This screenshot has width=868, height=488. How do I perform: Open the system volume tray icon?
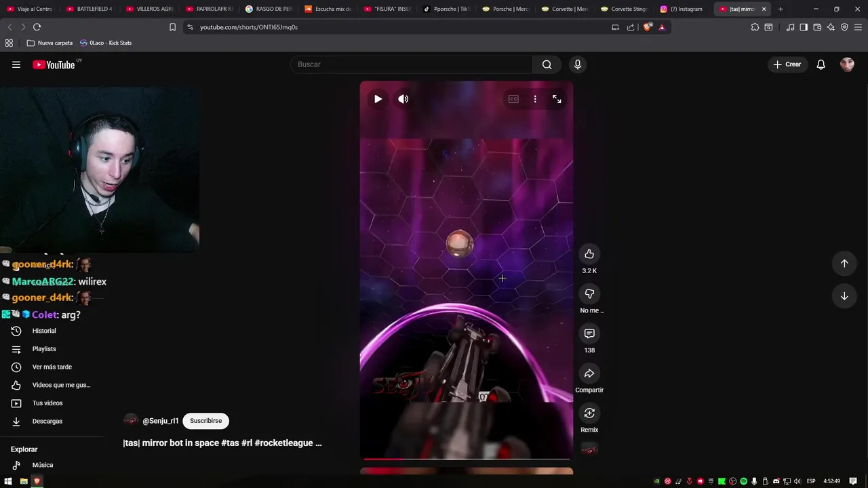point(797,481)
